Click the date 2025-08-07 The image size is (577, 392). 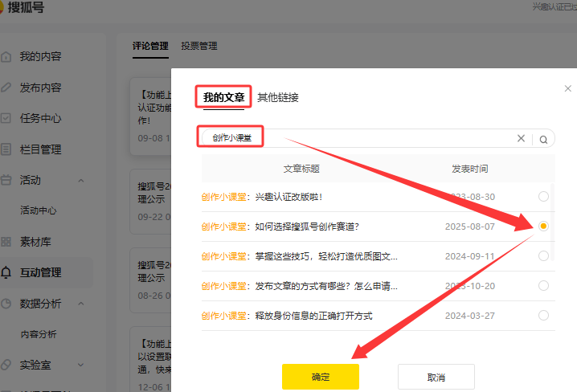470,227
